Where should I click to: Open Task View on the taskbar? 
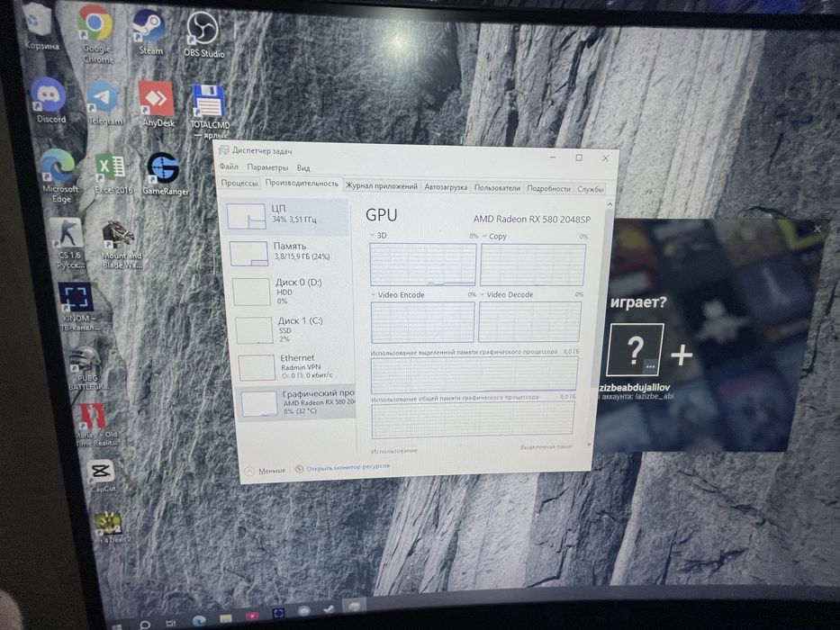(171, 623)
